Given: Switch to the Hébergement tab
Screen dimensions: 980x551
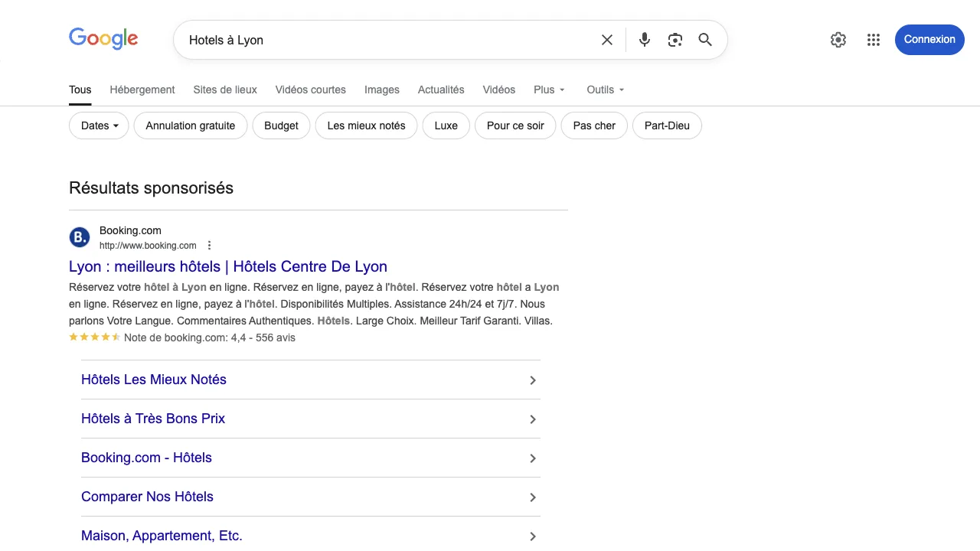Looking at the screenshot, I should coord(142,90).
